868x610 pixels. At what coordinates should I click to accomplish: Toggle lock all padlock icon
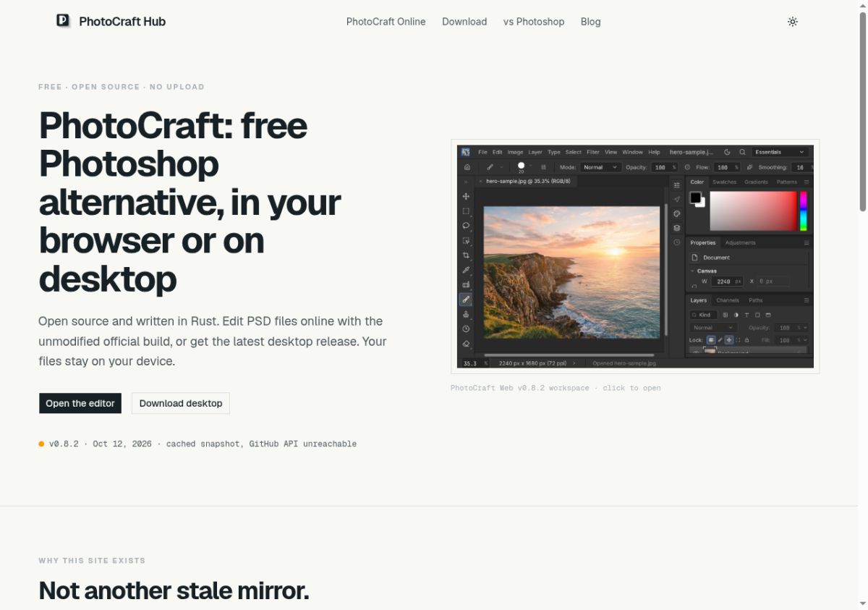(x=746, y=340)
